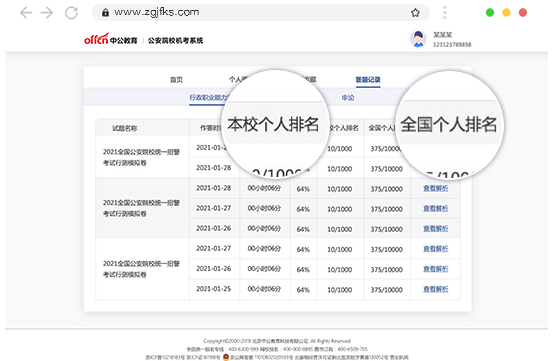Screen dimensions: 553x361
Task: Click the green window dot
Action: [490, 13]
